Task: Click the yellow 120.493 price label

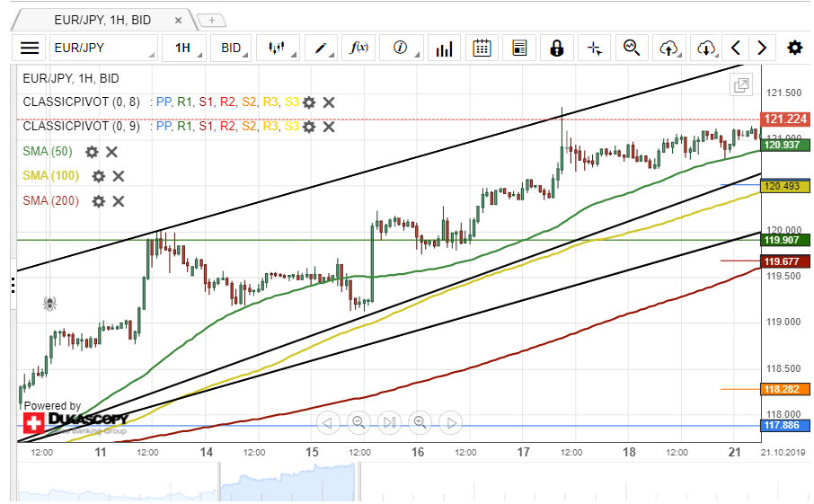Action: (785, 186)
